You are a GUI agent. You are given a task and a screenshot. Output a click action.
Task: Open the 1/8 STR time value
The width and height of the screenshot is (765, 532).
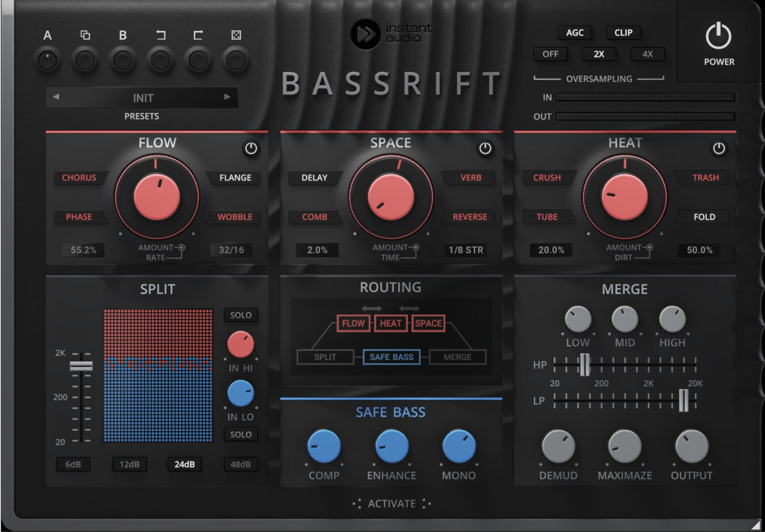(x=466, y=250)
